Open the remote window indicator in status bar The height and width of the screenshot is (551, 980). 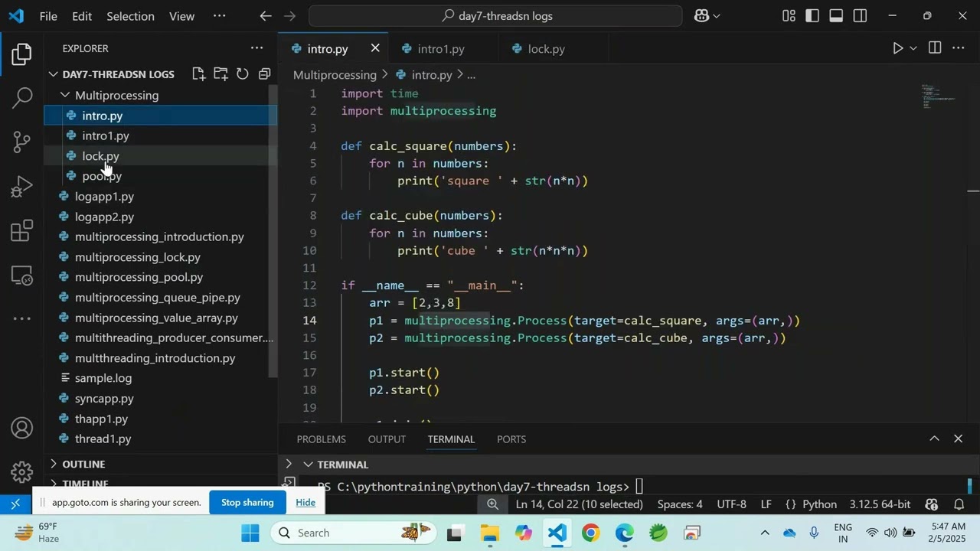coord(15,504)
